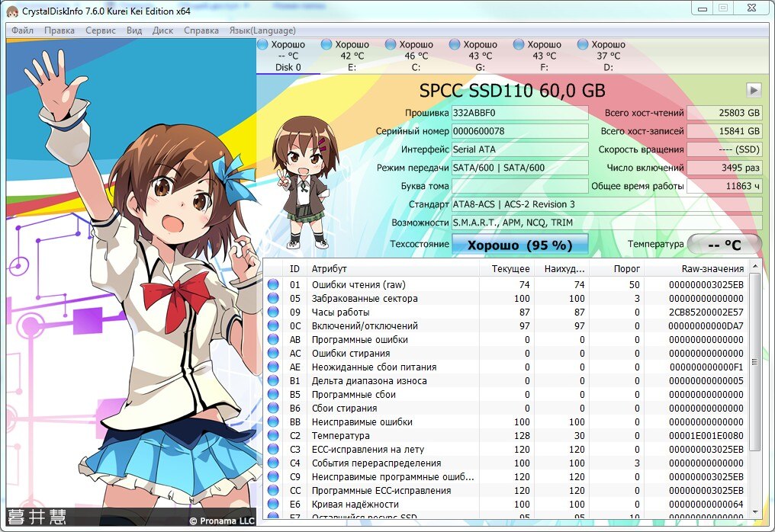Click the scrollbar down arrow in attribute list

[x=754, y=511]
